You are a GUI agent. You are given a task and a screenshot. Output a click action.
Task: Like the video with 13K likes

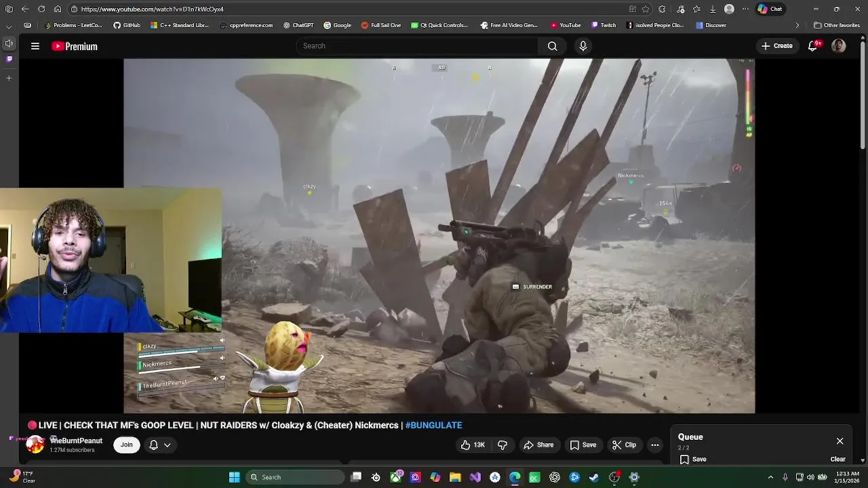click(473, 445)
